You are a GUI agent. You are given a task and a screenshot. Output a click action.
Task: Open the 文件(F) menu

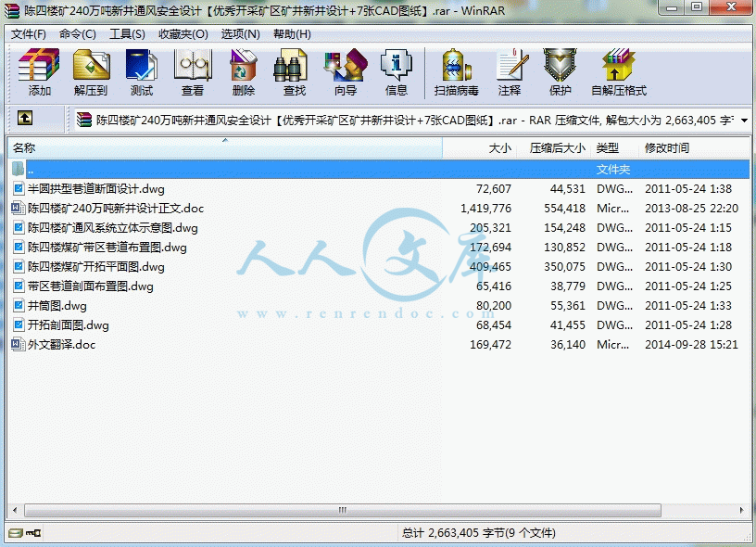[x=29, y=34]
